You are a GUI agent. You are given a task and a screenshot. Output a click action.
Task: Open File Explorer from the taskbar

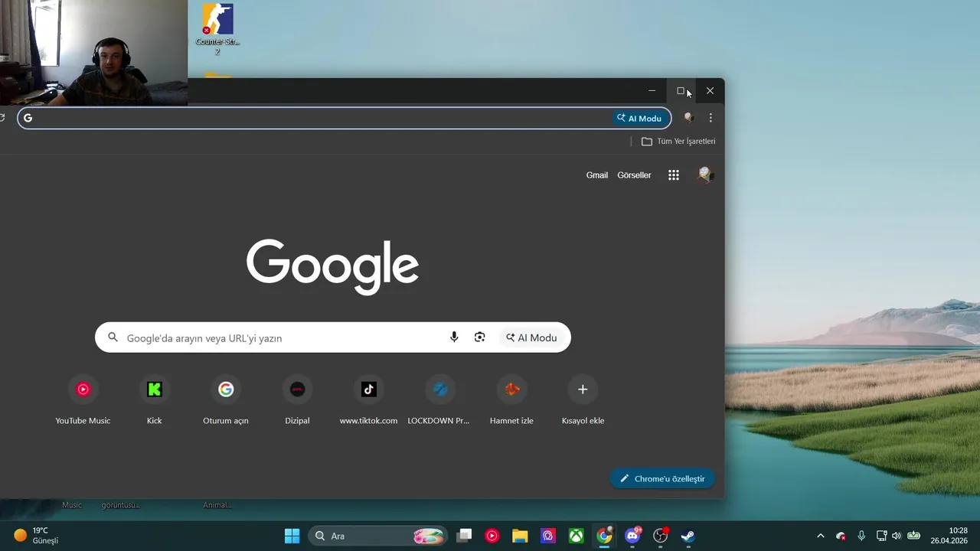[520, 536]
